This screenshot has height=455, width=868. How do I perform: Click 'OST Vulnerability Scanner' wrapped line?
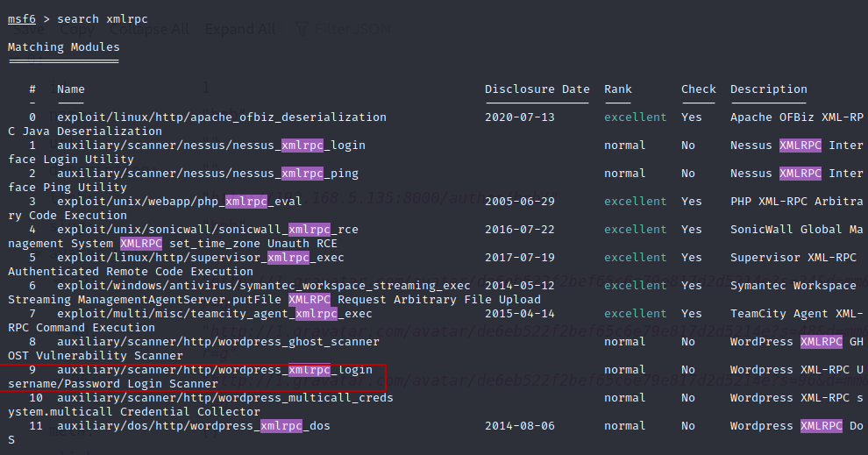(x=96, y=355)
